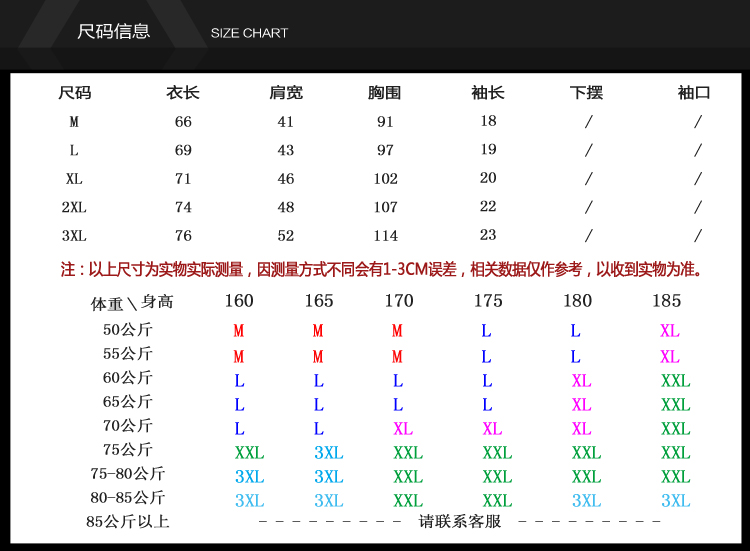750x551 pixels.
Task: Select the 50公斤 weight row label
Action: 128,329
